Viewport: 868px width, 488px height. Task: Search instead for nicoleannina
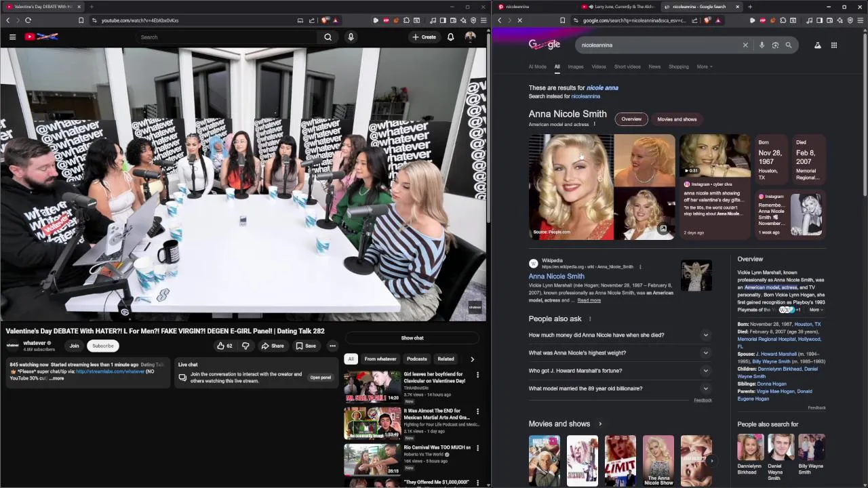pyautogui.click(x=585, y=96)
